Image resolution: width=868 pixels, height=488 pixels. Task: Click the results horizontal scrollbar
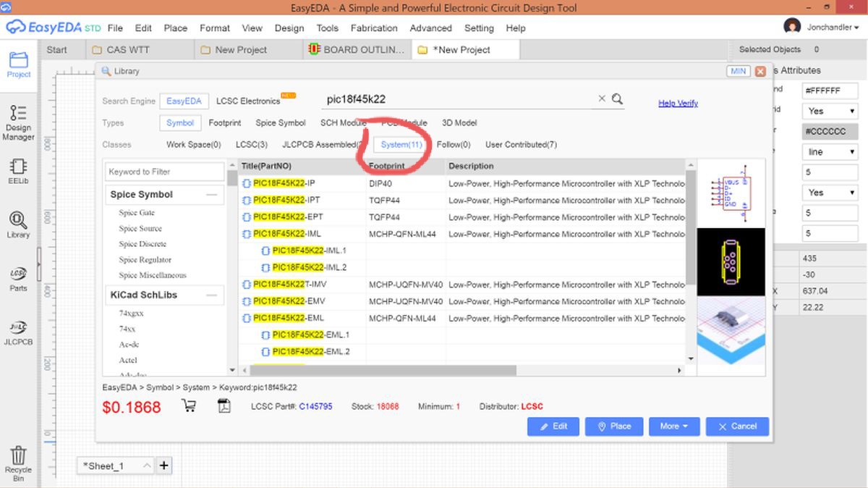pos(383,370)
